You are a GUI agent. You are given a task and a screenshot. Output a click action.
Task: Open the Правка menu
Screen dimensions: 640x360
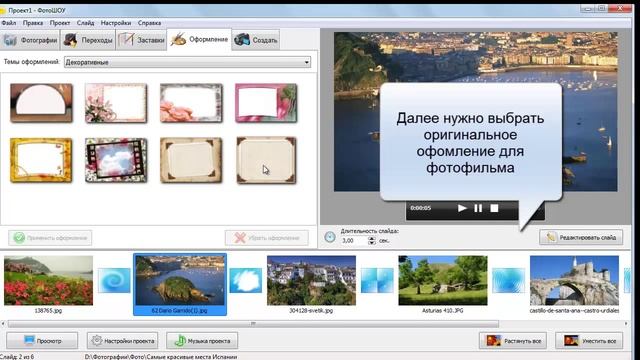(x=33, y=23)
